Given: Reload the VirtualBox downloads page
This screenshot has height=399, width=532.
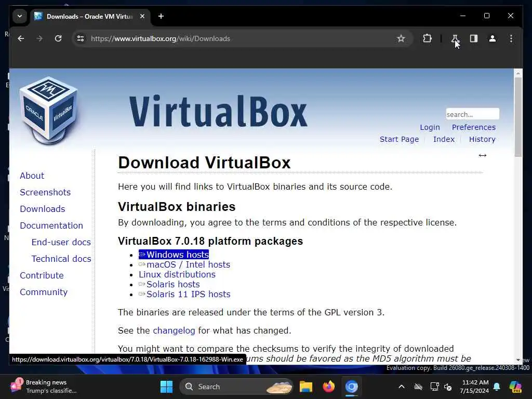Looking at the screenshot, I should [58, 38].
